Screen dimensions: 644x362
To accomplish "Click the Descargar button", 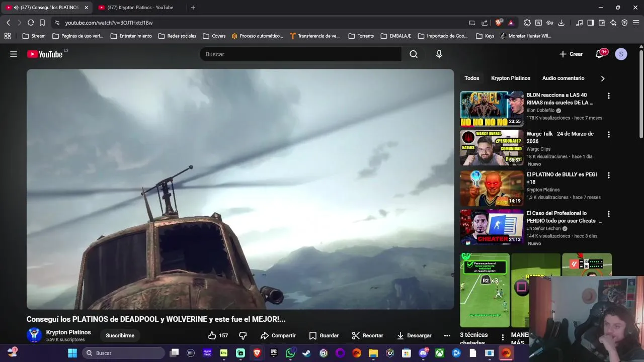I will pyautogui.click(x=414, y=335).
